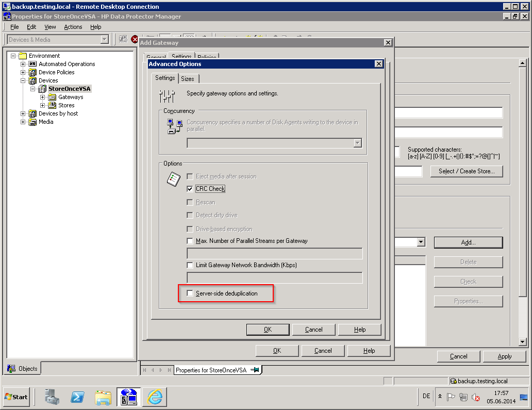Click the Eject media after session checkbox
Screen dimensions: 532x410
pyautogui.click(x=190, y=176)
